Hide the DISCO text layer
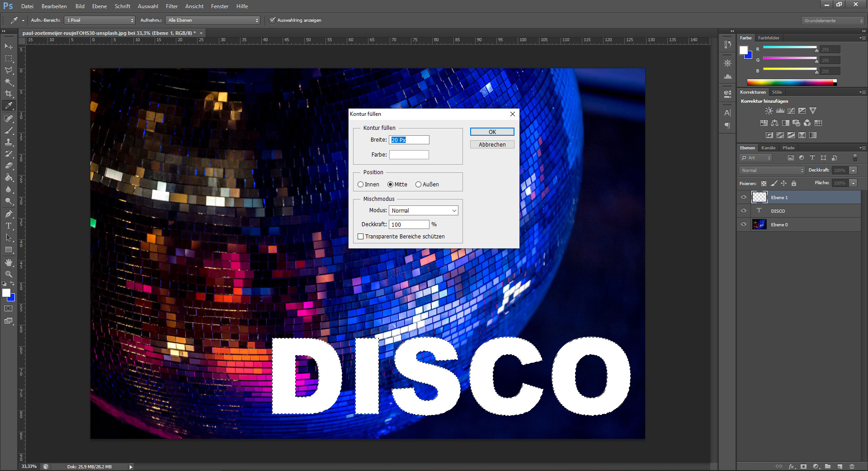This screenshot has width=868, height=471. [744, 211]
